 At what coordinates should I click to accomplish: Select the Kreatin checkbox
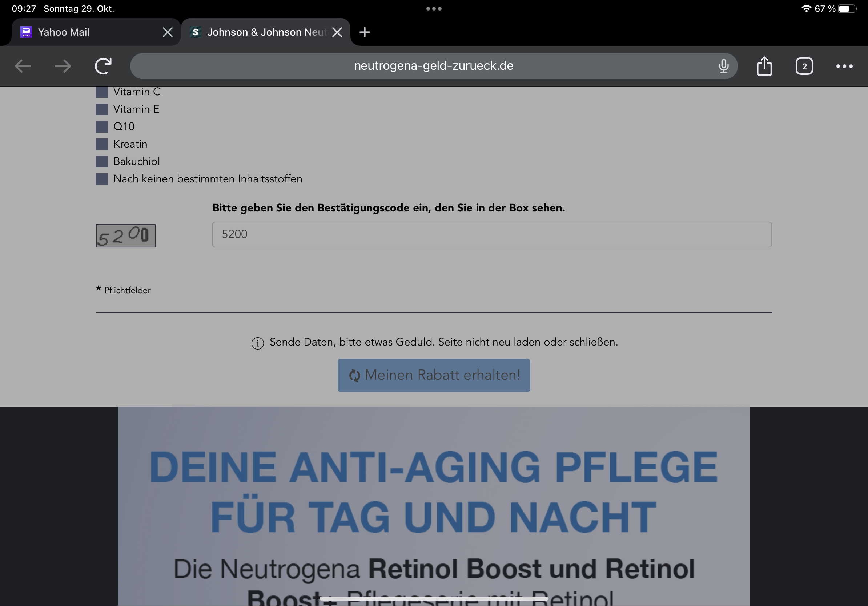coord(102,144)
